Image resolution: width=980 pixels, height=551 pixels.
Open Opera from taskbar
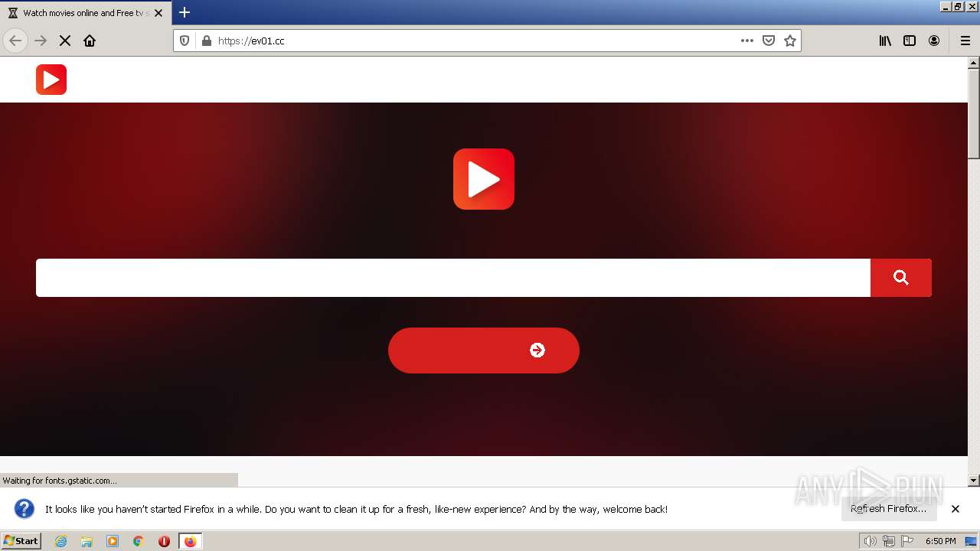tap(164, 541)
